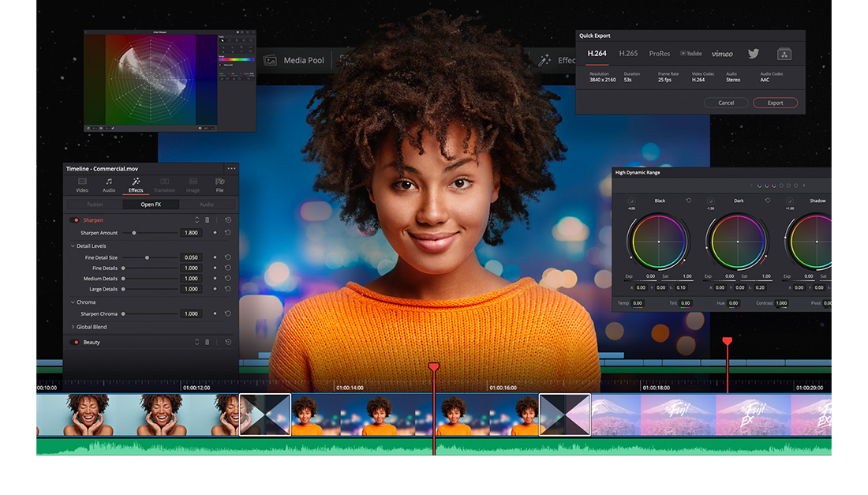Reset the Medium Details value
The image size is (868, 495).
click(x=227, y=279)
